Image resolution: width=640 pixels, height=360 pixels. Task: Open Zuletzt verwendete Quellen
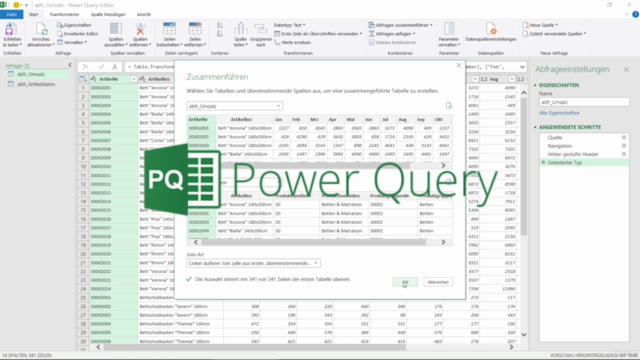point(554,34)
